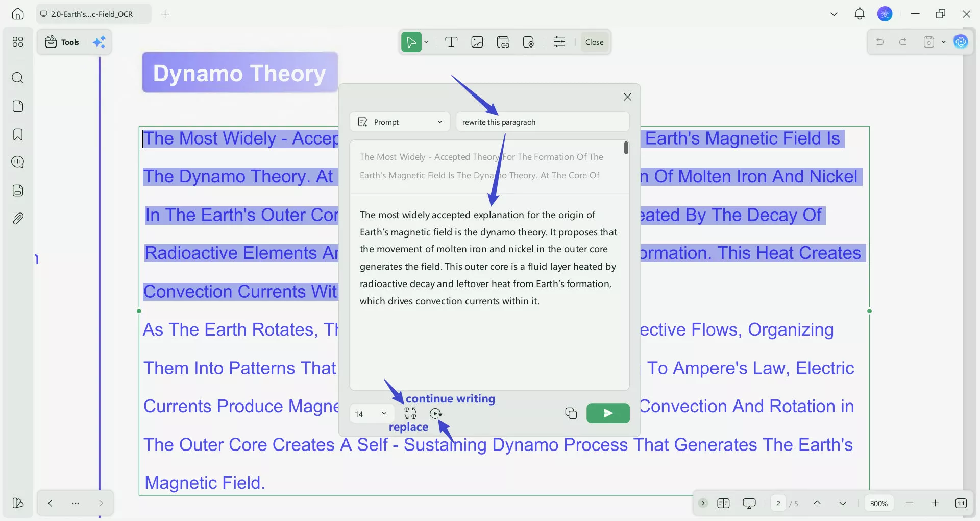Toggle presentation mode at the bottom
The width and height of the screenshot is (980, 521).
click(749, 503)
